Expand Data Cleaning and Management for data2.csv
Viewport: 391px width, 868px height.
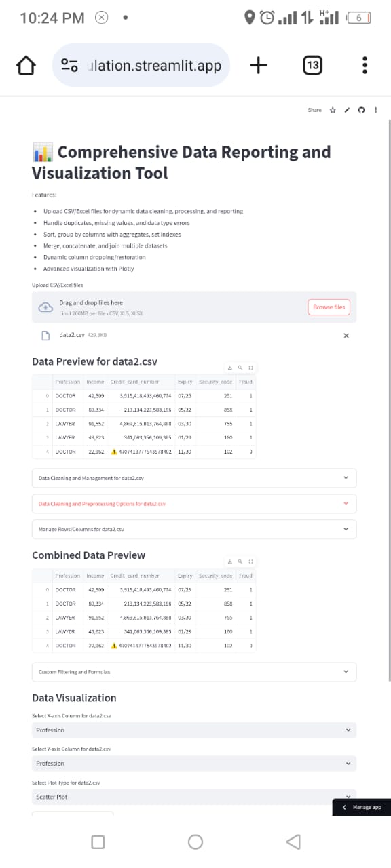point(194,478)
